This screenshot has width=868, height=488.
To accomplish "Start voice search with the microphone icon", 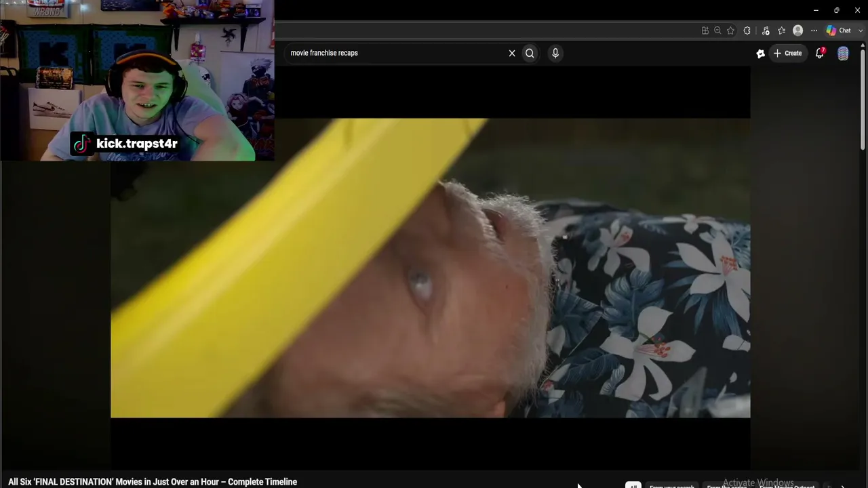I will pyautogui.click(x=555, y=53).
